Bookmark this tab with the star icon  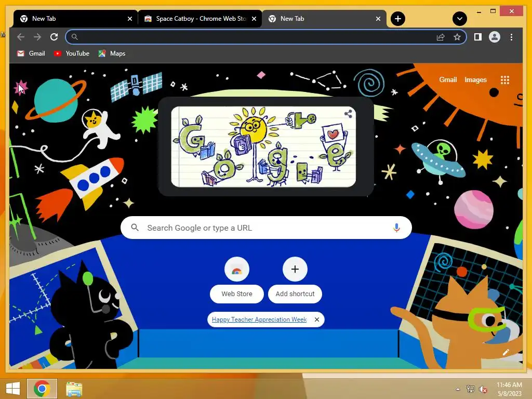pos(457,37)
